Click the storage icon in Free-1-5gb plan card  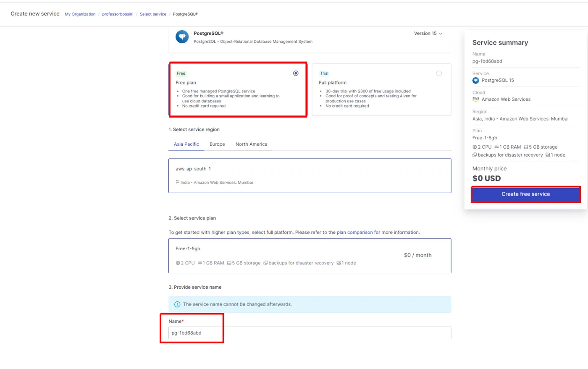(229, 263)
